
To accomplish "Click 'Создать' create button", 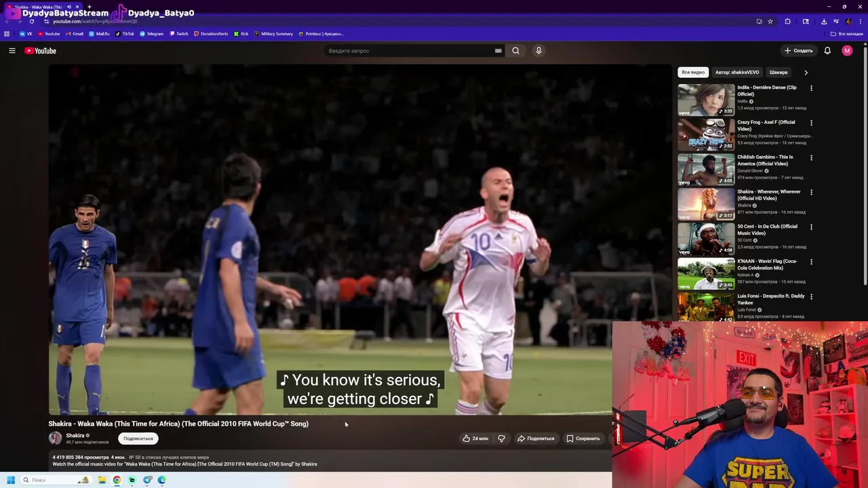I will point(798,51).
